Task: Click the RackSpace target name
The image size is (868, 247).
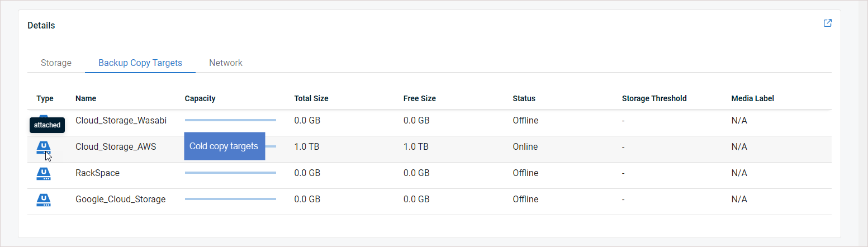Action: (97, 173)
